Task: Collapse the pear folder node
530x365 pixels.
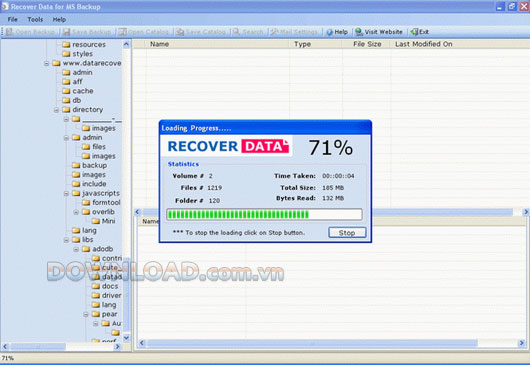Action: [x=86, y=315]
